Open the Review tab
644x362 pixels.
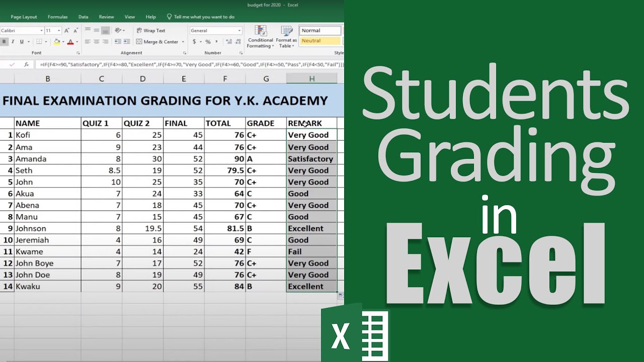106,17
